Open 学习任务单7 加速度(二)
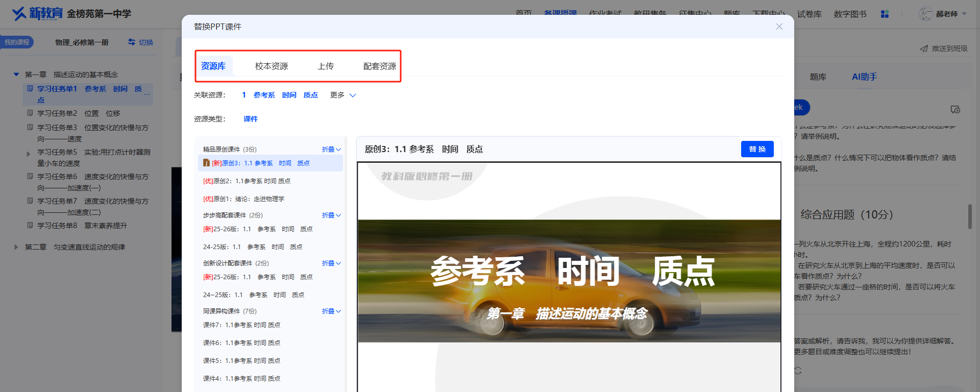The image size is (980, 392). tap(93, 207)
